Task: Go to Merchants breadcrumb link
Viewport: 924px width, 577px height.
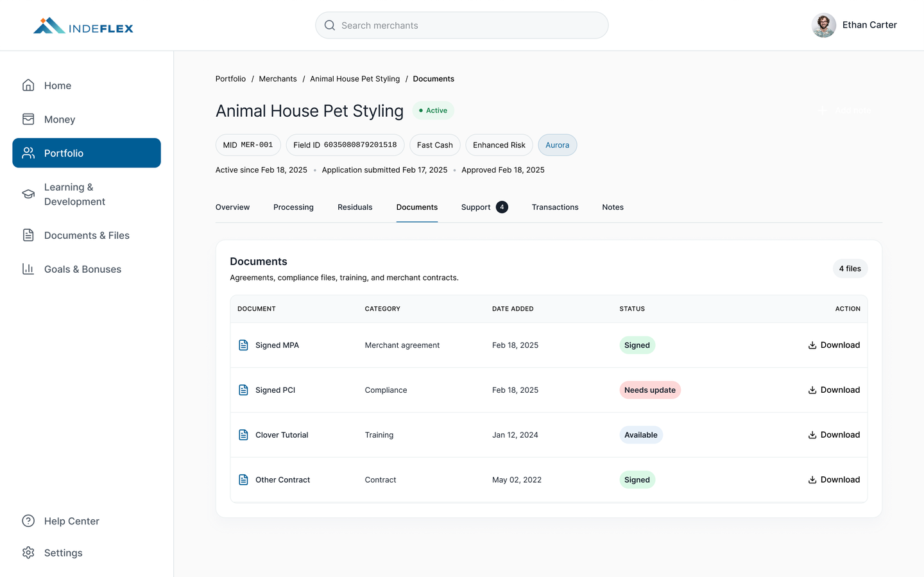Action: click(x=278, y=79)
